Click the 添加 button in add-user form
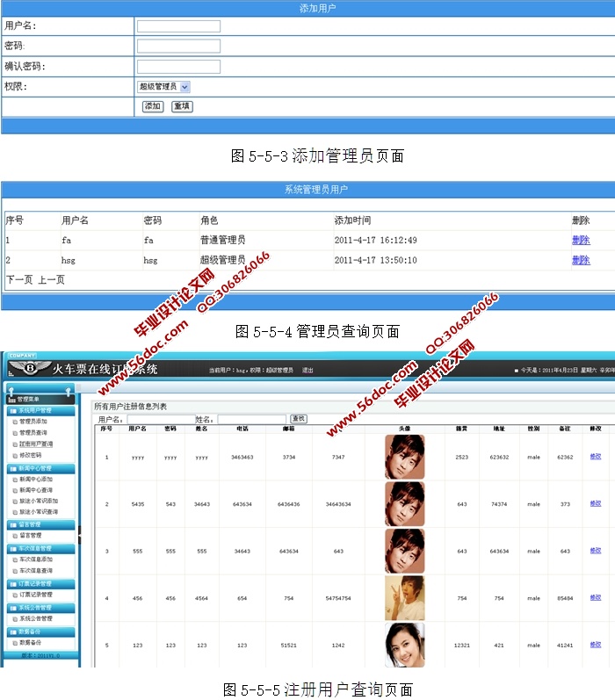 (153, 106)
